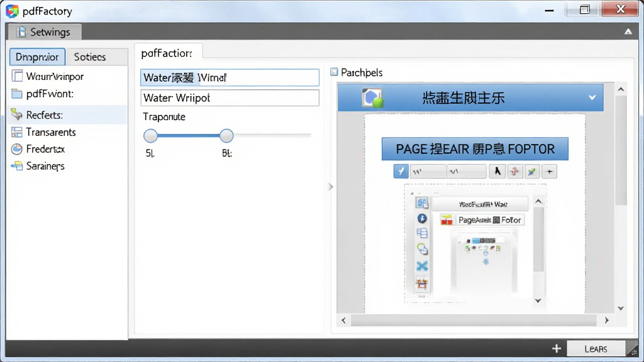Click the outer scroll down arrow
The image size is (644, 362).
coord(621,308)
